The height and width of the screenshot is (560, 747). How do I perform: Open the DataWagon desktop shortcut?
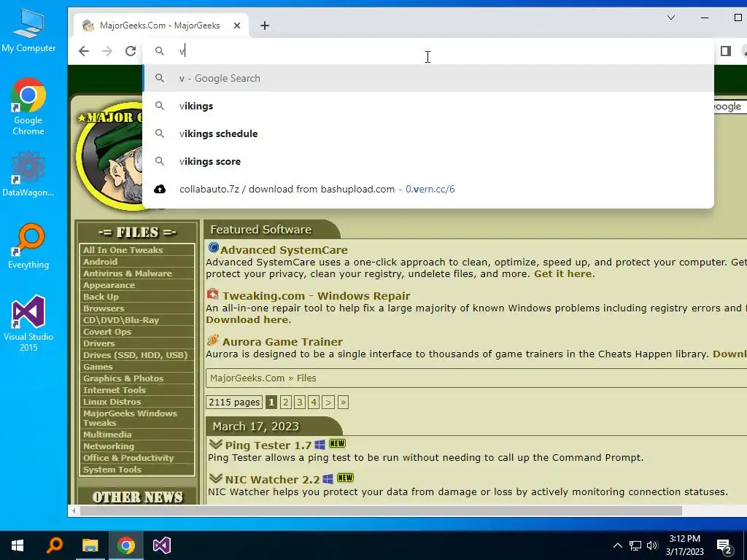[x=28, y=174]
